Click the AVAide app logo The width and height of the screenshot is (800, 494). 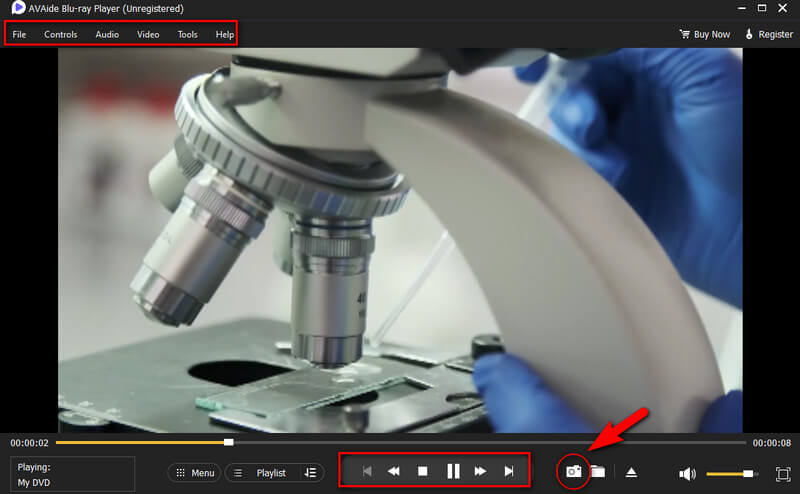(18, 8)
